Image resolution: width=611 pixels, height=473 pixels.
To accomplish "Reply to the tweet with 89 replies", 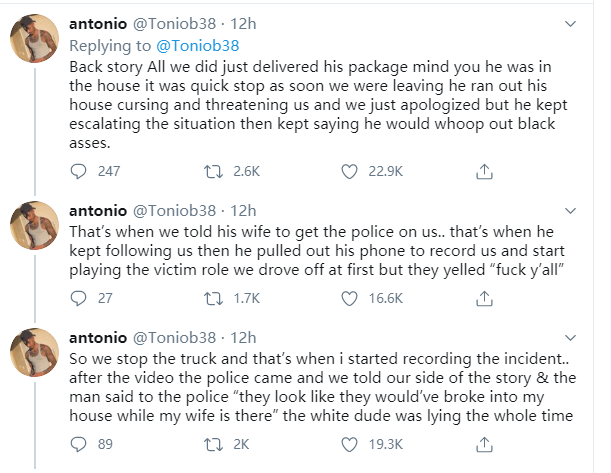I will (81, 443).
